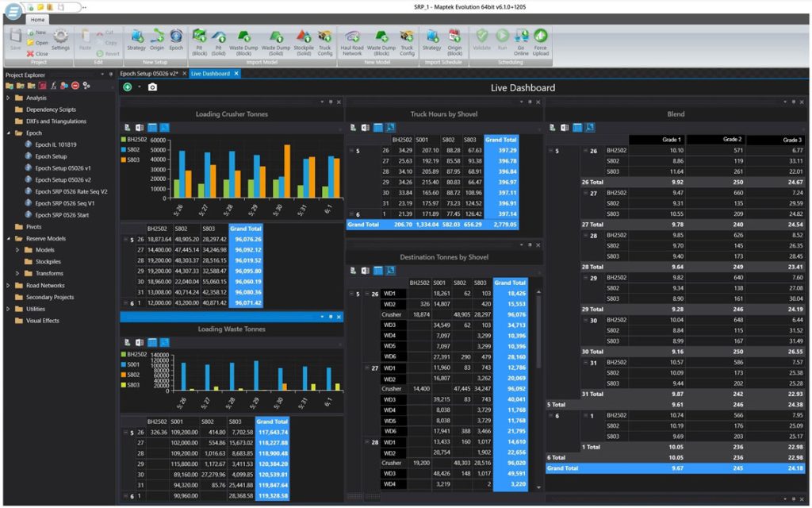Image resolution: width=812 pixels, height=508 pixels.
Task: Toggle chart in Destination Tonnes by Shovel
Action: [x=390, y=271]
